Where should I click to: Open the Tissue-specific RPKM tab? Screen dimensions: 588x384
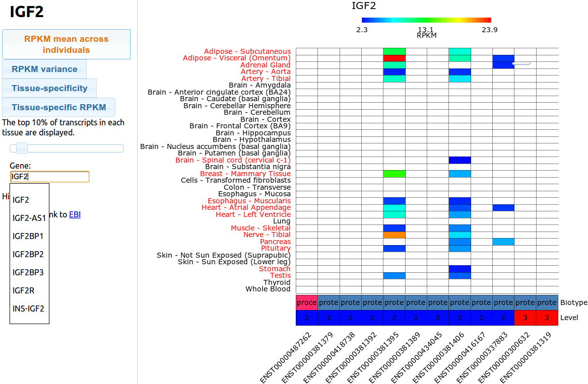pyautogui.click(x=58, y=107)
